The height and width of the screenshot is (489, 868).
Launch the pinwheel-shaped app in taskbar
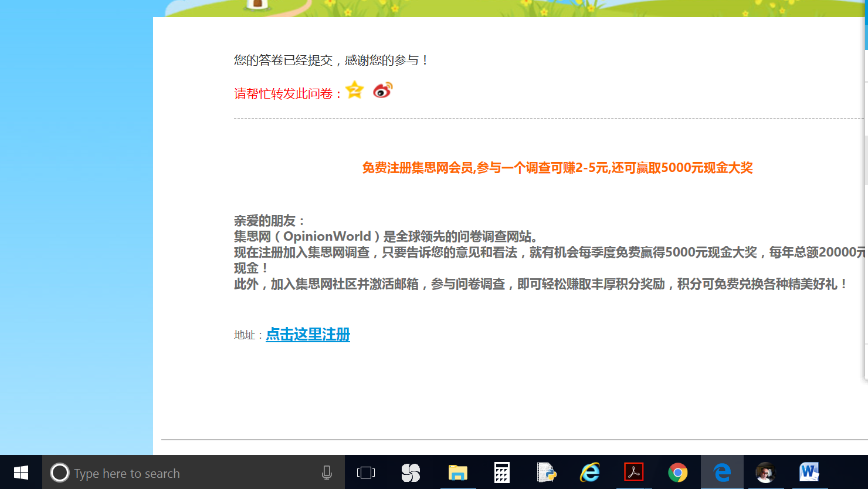pos(411,473)
